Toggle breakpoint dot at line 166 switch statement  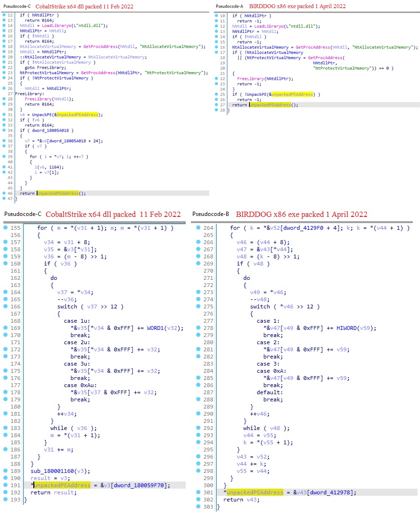point(5,306)
